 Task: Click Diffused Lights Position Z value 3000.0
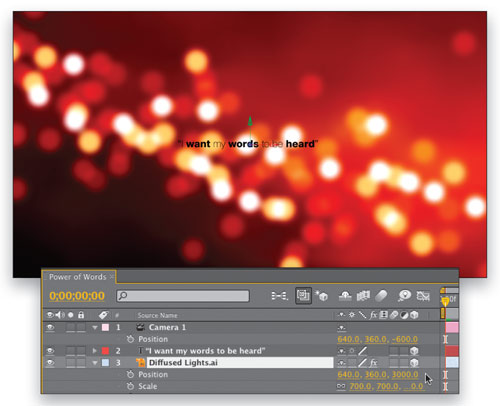coord(405,375)
